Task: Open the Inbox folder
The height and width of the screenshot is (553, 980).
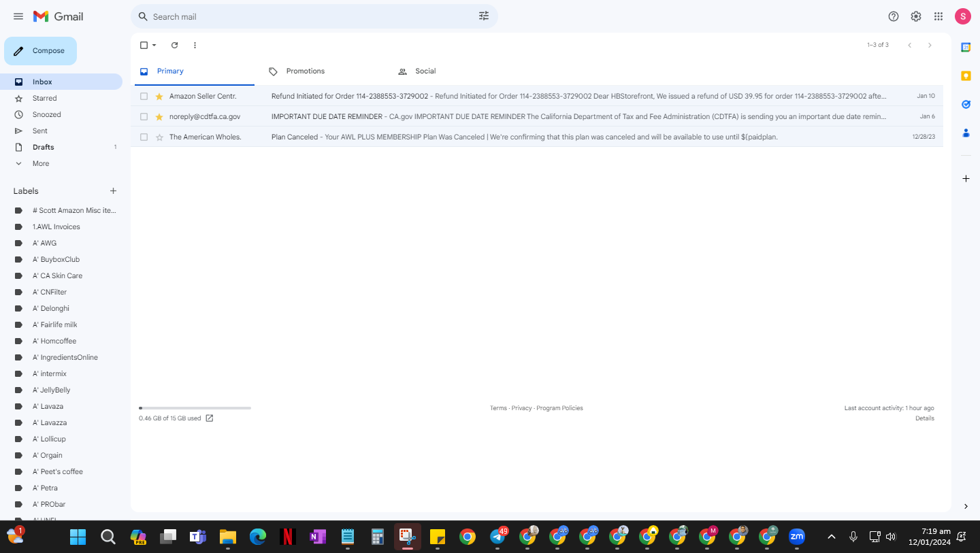Action: point(61,82)
